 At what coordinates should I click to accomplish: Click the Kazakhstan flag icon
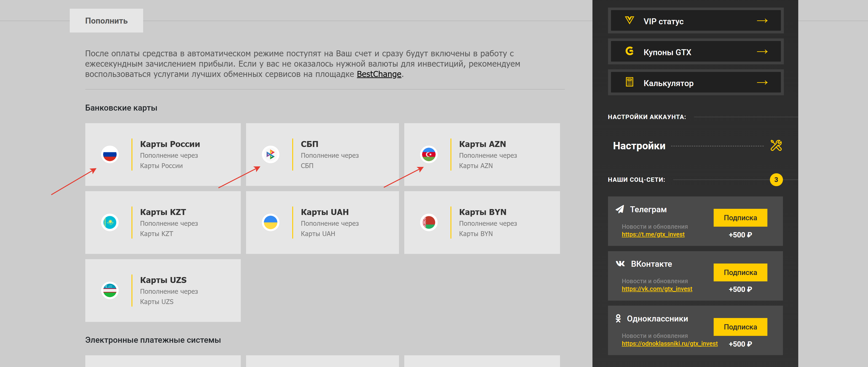click(x=110, y=223)
